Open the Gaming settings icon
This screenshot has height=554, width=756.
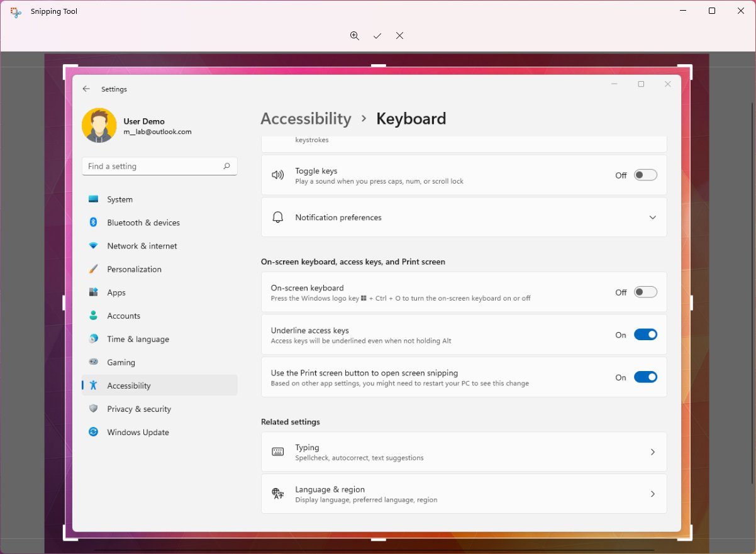click(x=95, y=362)
